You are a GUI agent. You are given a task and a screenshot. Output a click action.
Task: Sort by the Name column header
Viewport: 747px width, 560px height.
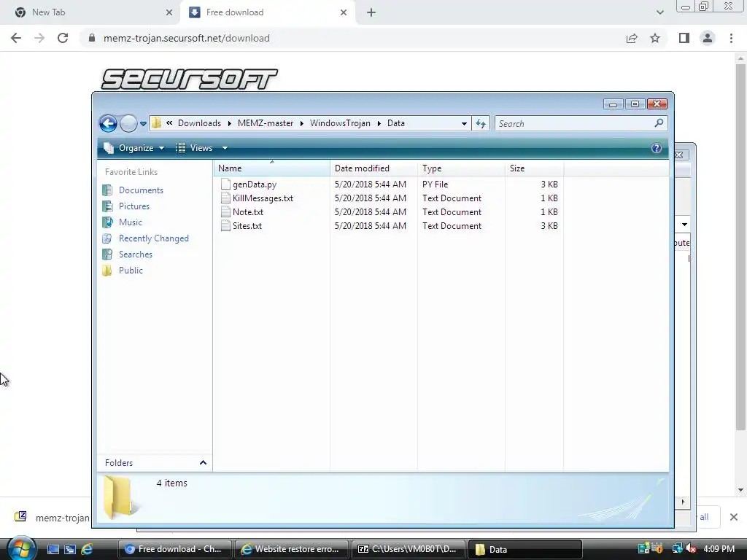[x=271, y=168]
